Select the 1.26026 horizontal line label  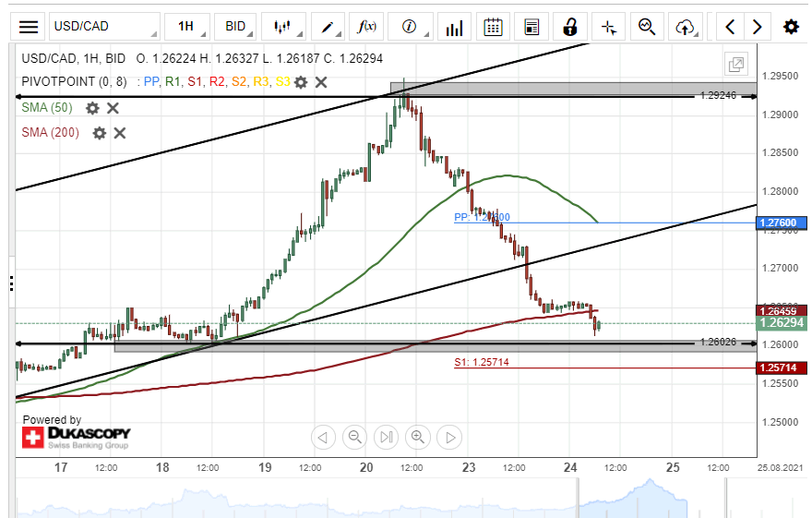tap(718, 342)
